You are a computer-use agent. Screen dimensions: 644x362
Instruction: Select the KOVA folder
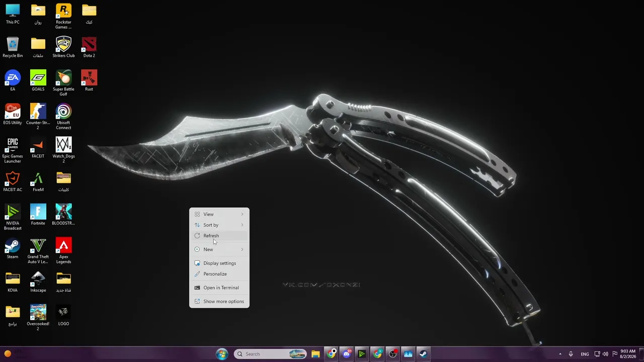coord(13,283)
